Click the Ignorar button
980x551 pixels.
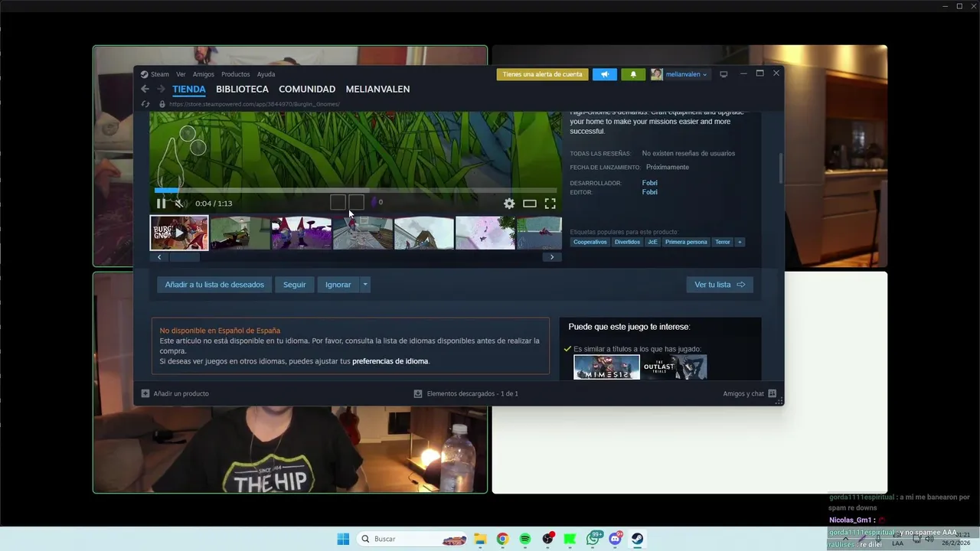coord(338,285)
